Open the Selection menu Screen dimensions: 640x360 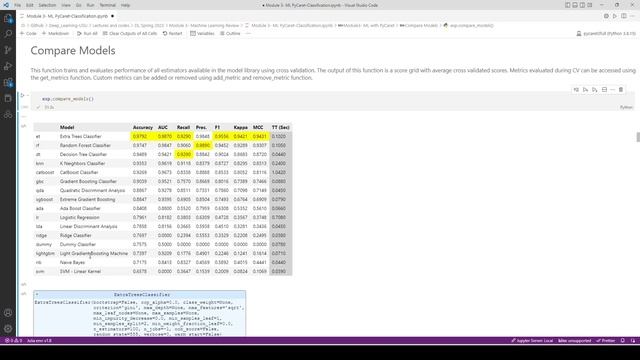pyautogui.click(x=47, y=5)
